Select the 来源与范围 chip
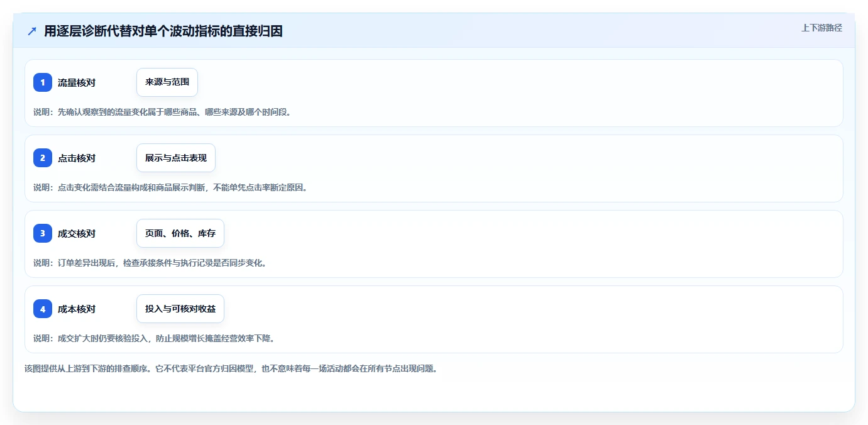This screenshot has height=425, width=868. pyautogui.click(x=167, y=82)
